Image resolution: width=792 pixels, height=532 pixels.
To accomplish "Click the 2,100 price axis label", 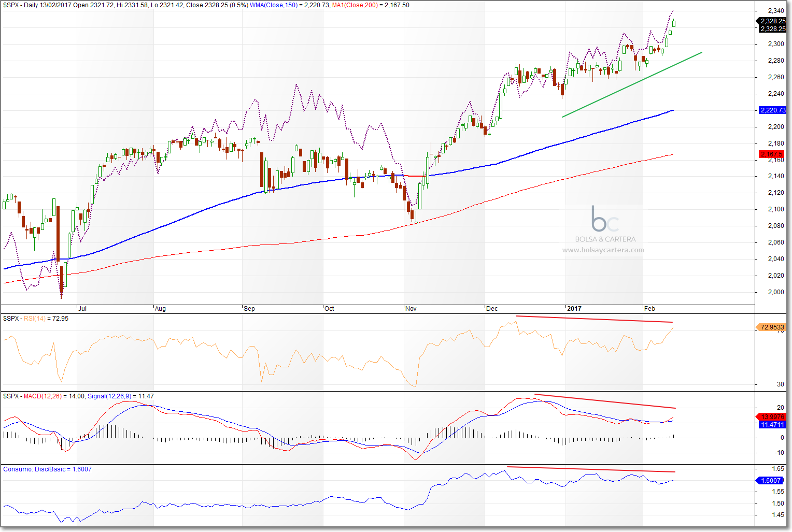I will pyautogui.click(x=776, y=209).
